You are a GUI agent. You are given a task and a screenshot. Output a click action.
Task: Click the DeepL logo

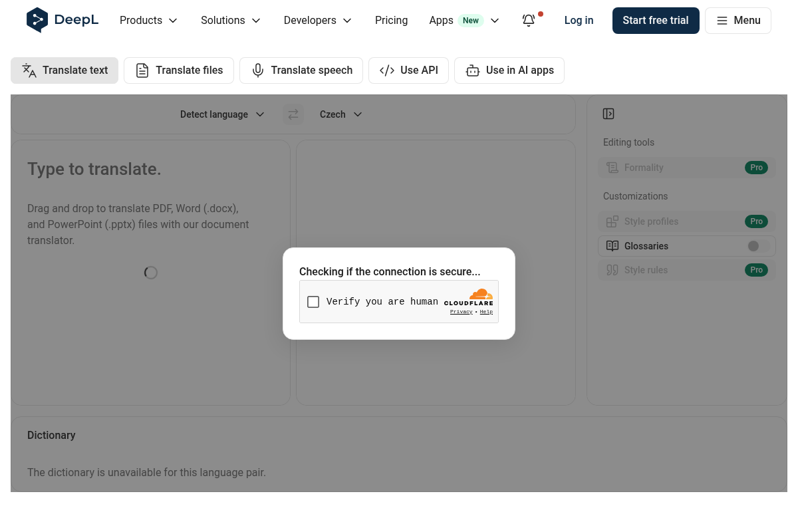click(63, 20)
